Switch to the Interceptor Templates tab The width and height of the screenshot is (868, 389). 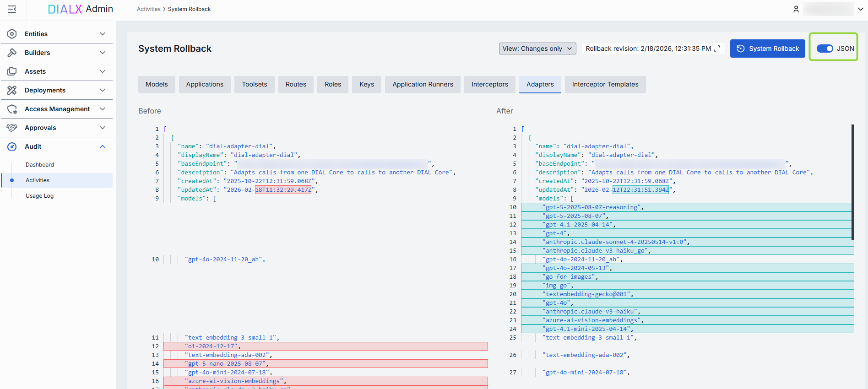coord(605,85)
